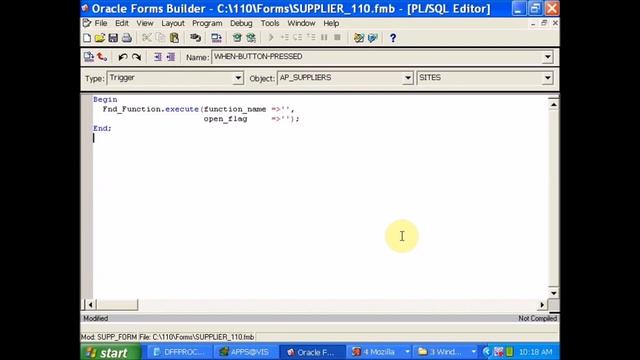Open the Window menu
This screenshot has height=360, width=640.
point(301,23)
